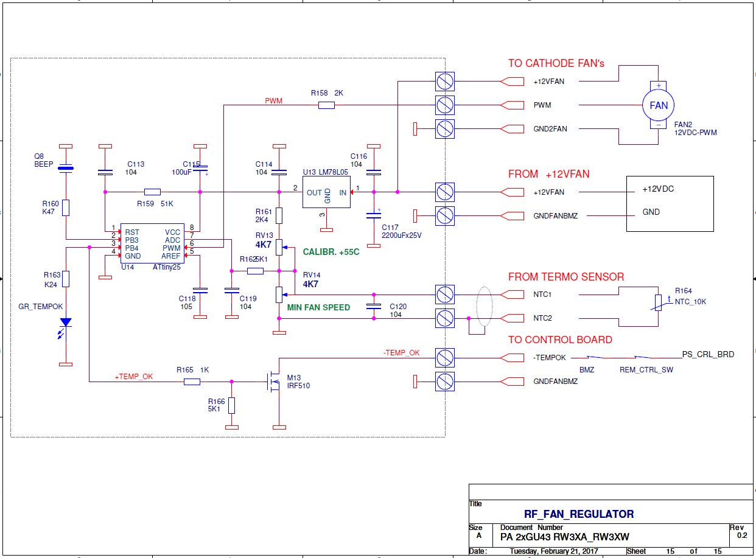Click capacitor C120 104 symbol
756x558 pixels.
pos(374,306)
